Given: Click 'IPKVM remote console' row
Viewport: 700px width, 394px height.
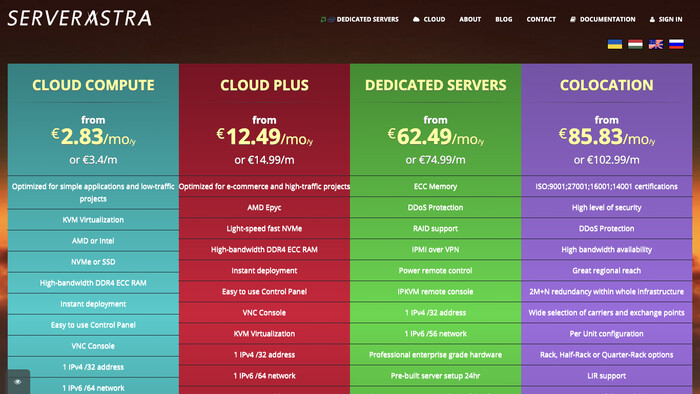Looking at the screenshot, I should [x=435, y=291].
